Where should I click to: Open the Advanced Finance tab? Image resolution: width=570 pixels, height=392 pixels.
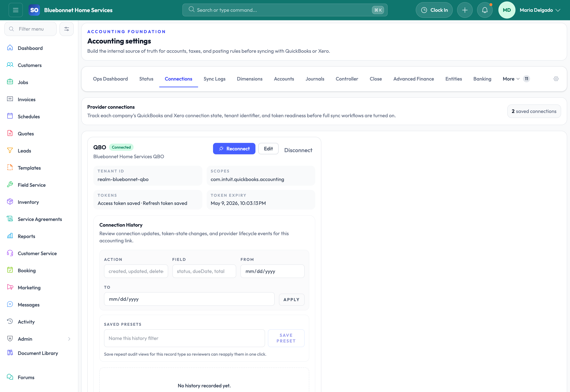pyautogui.click(x=414, y=79)
